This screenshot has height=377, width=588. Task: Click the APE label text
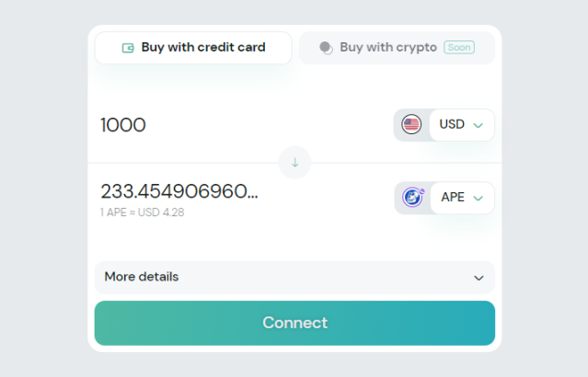pyautogui.click(x=453, y=198)
